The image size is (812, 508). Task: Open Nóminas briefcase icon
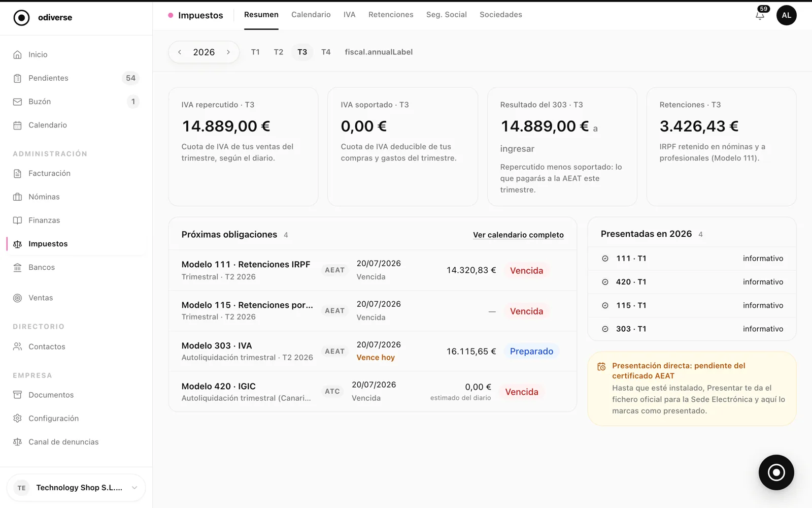[x=17, y=197]
